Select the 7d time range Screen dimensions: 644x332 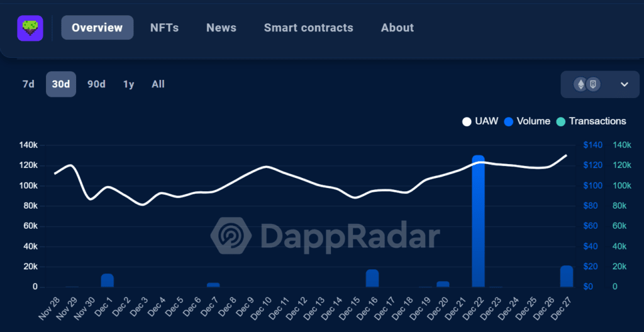(28, 84)
